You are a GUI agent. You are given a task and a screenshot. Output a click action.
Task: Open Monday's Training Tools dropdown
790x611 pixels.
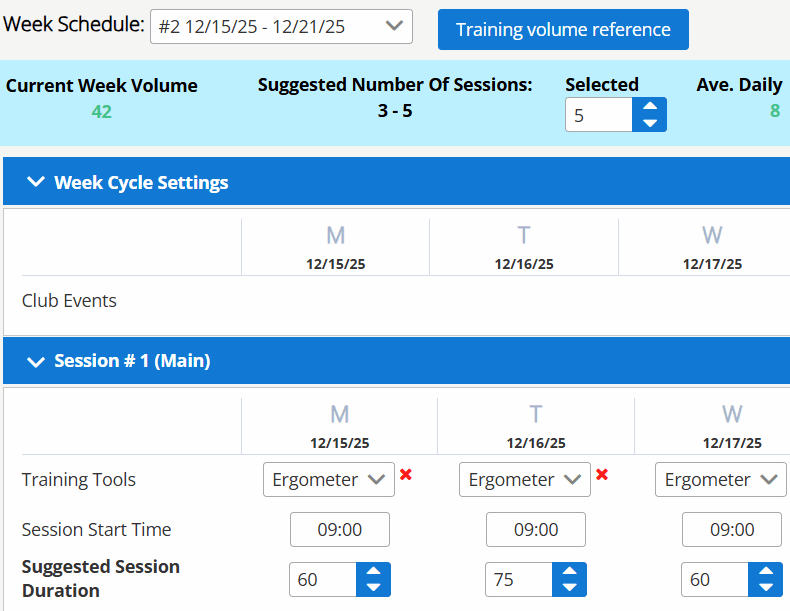[x=328, y=480]
